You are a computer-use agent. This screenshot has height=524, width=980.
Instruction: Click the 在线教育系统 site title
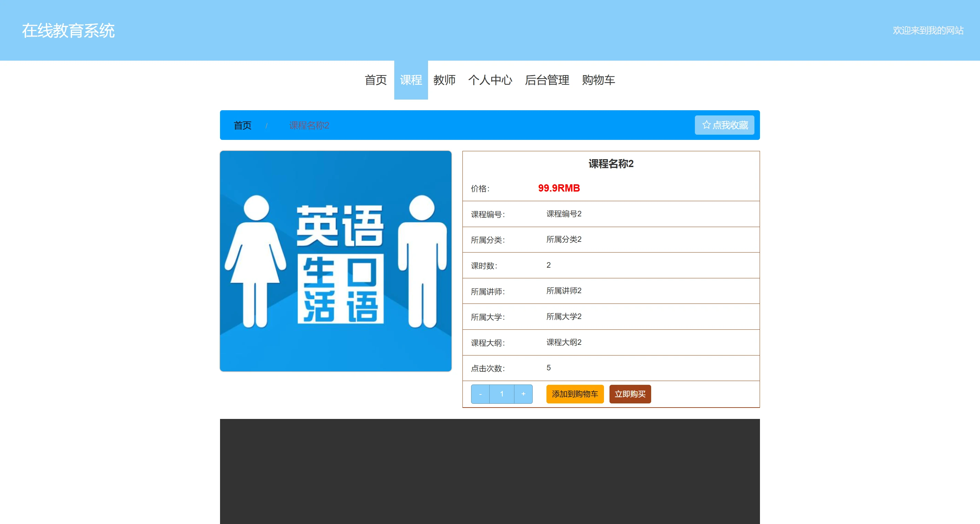68,30
